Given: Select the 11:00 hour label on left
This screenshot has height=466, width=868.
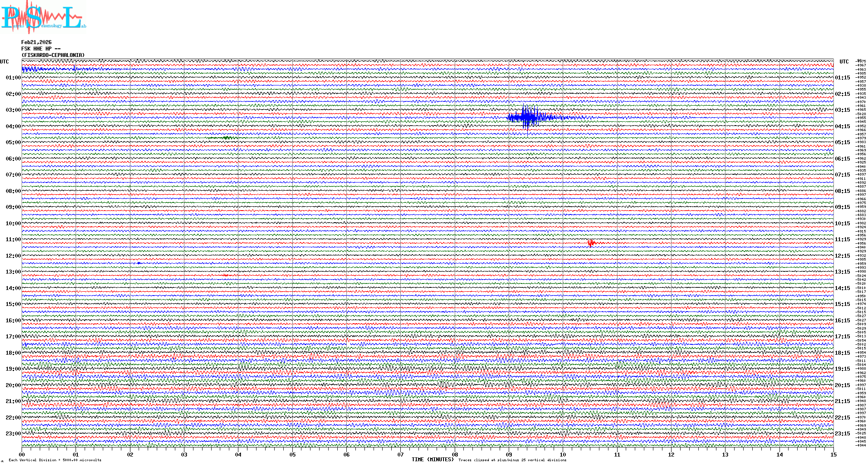Looking at the screenshot, I should point(13,239).
